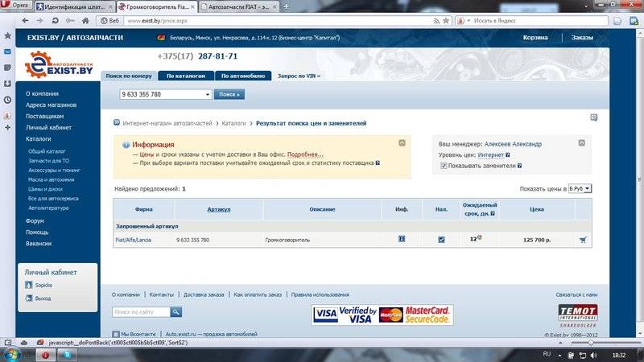Viewport: 644px width, 362px height.
Task: Collapse the manager info panel
Action: coord(583,142)
